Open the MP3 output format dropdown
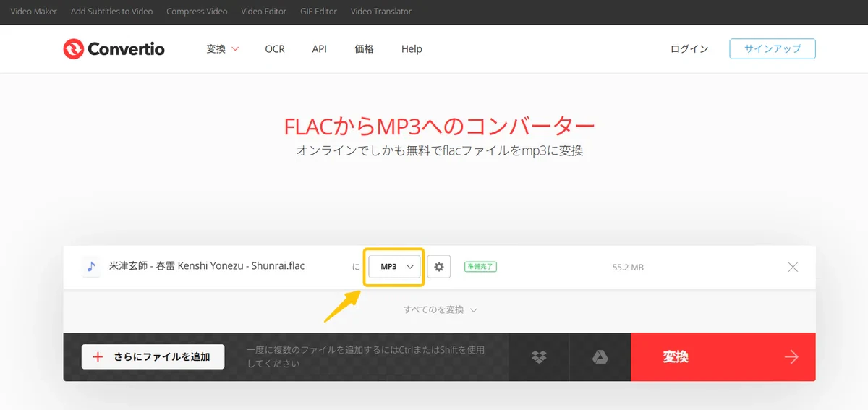868x410 pixels. 394,267
